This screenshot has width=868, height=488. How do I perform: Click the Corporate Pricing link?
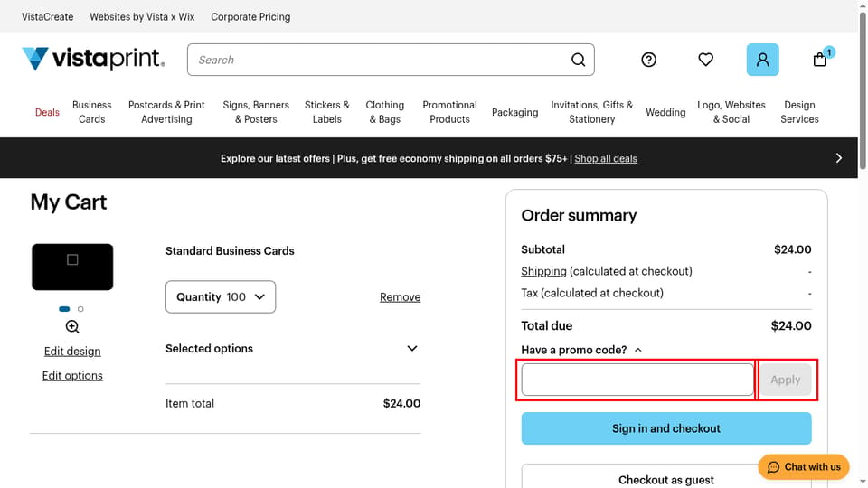tap(250, 16)
